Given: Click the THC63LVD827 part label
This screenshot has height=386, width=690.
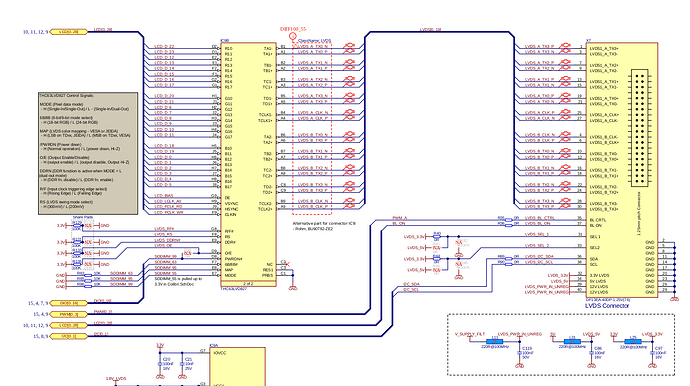Looking at the screenshot, I should (233, 289).
